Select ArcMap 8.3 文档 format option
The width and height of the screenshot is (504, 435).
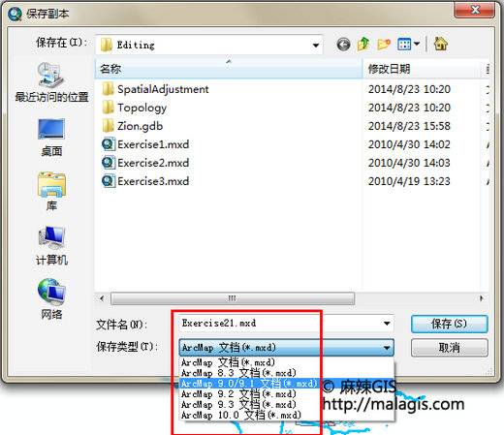click(x=238, y=373)
